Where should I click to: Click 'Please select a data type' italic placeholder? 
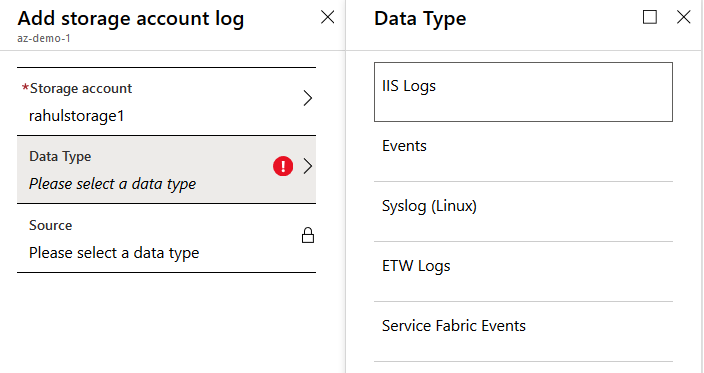(x=113, y=184)
